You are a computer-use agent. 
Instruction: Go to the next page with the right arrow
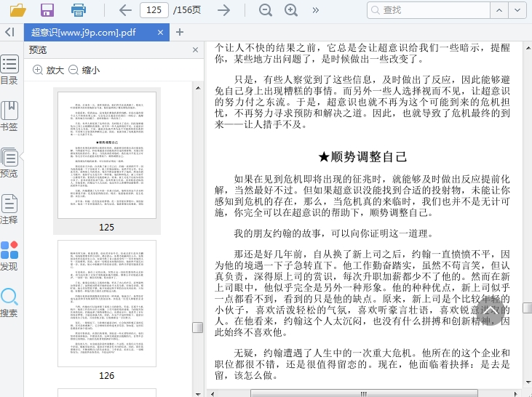[x=223, y=10]
